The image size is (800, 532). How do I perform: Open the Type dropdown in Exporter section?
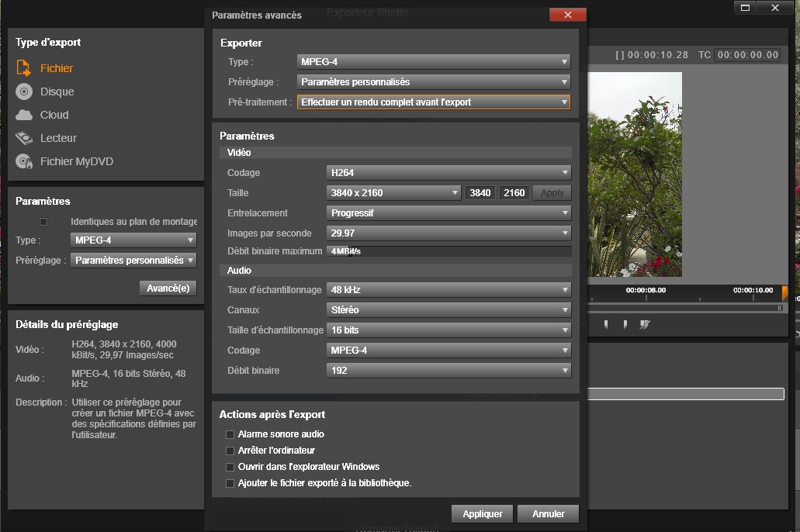tap(433, 62)
